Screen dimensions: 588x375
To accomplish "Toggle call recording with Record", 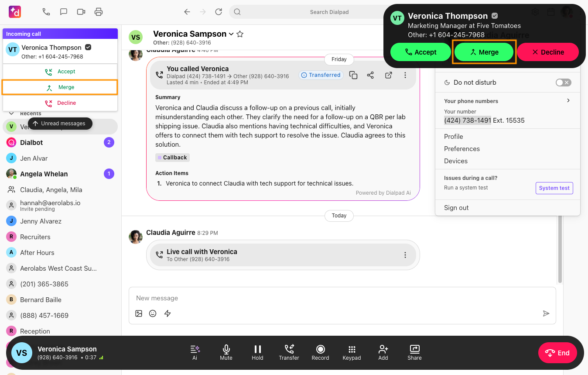I will [320, 352].
